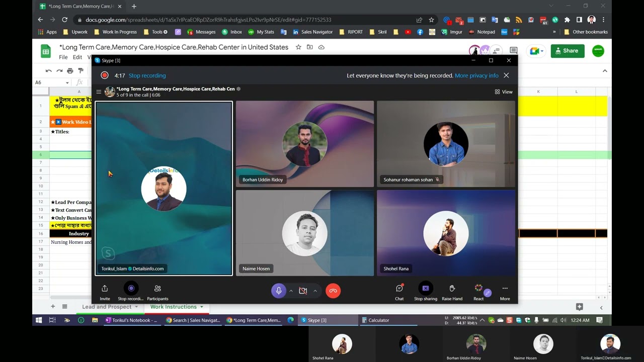Bookmark this page with the star icon
644x362 pixels.
pos(431,20)
